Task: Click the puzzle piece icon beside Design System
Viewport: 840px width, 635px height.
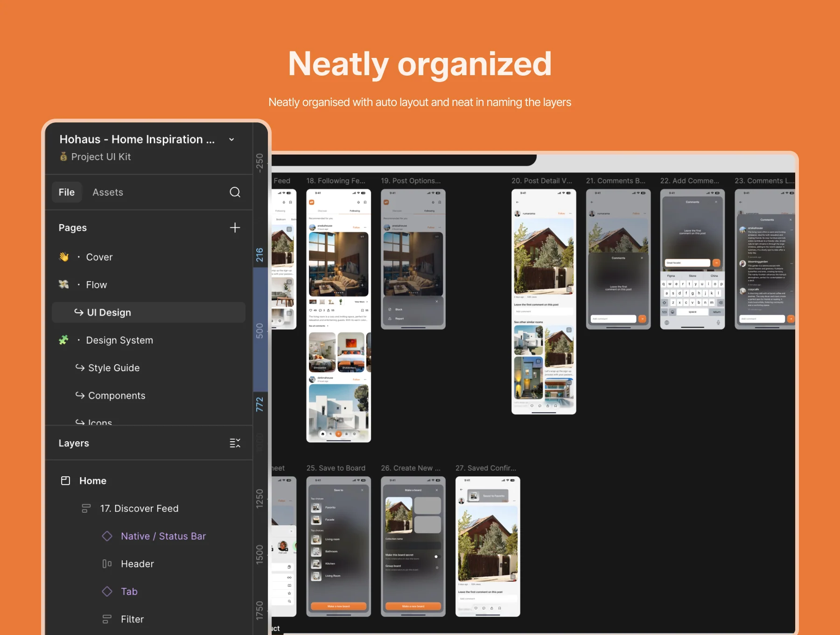Action: click(64, 340)
